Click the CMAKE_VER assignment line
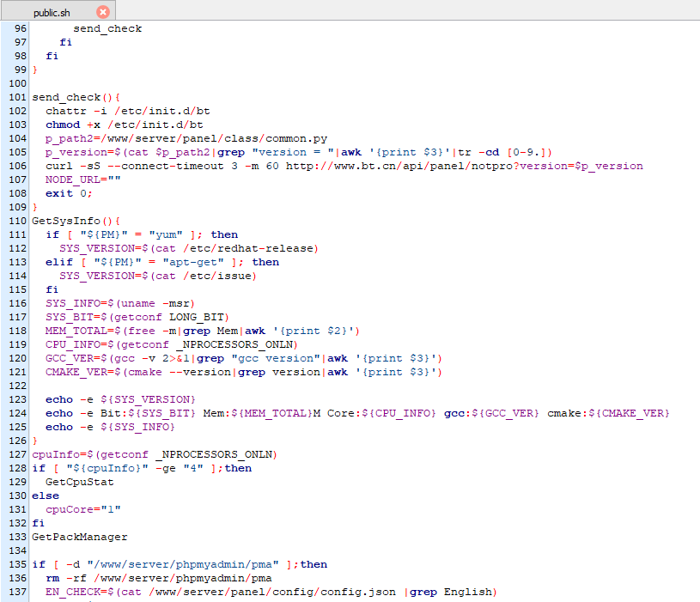 (x=244, y=372)
